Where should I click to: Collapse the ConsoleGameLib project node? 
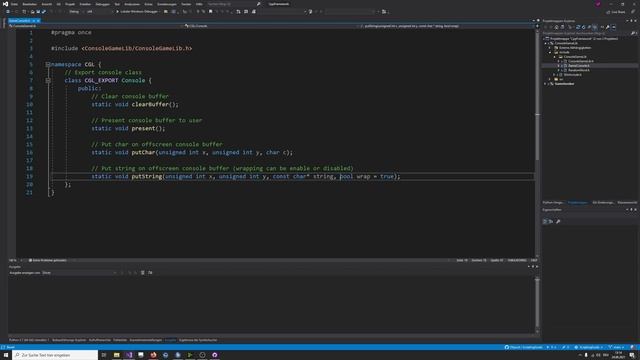pyautogui.click(x=545, y=43)
